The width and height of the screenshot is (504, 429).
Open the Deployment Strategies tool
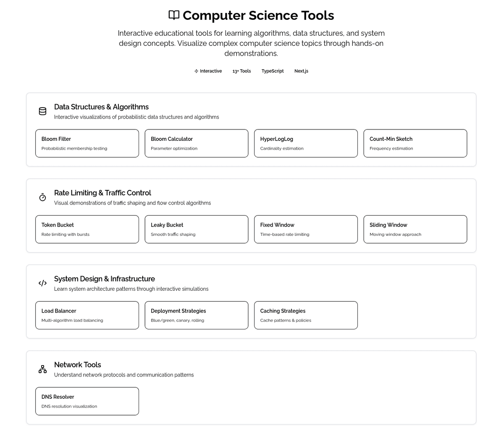[196, 315]
